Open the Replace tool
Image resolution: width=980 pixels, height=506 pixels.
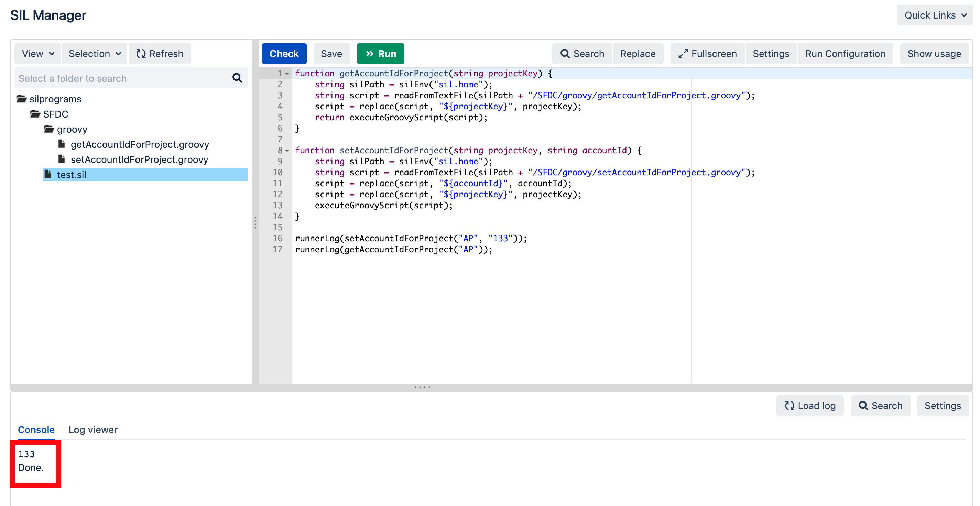click(x=638, y=54)
